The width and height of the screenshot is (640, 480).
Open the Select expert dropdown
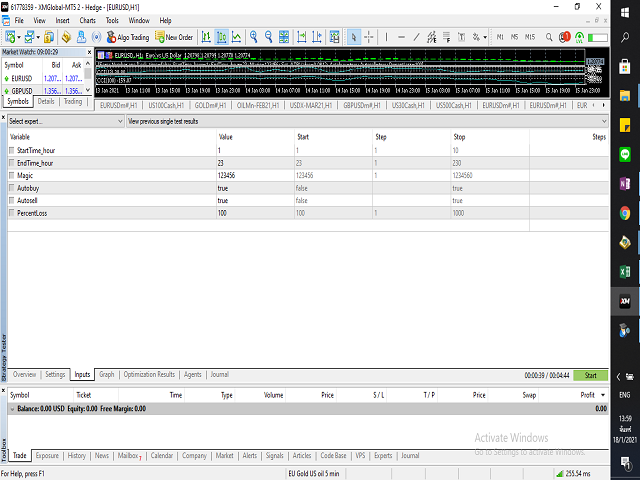pyautogui.click(x=64, y=121)
